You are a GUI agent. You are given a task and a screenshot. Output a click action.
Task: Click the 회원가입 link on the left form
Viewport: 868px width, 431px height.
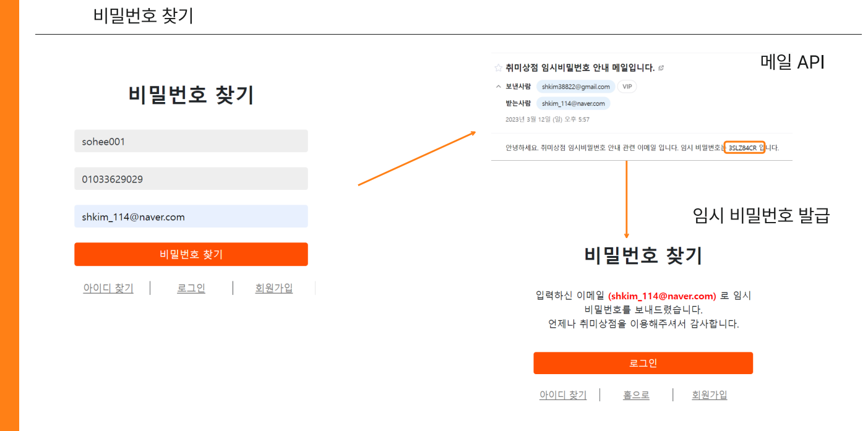click(273, 288)
